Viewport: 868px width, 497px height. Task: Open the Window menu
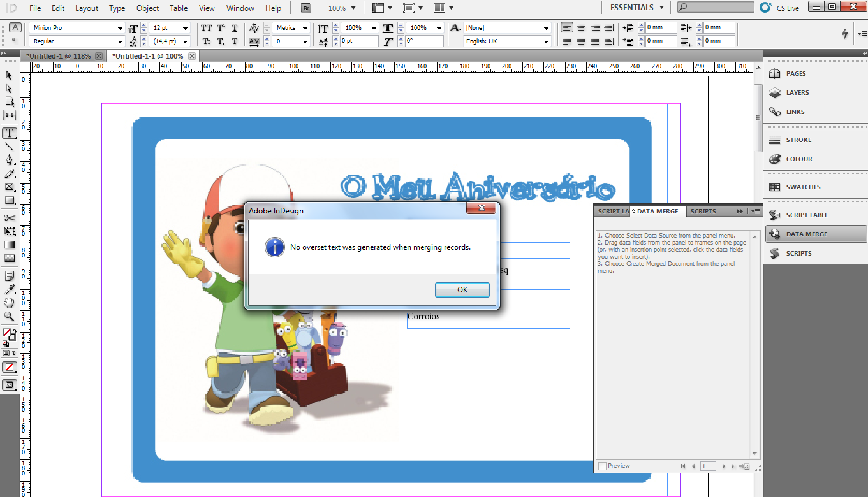click(x=240, y=8)
